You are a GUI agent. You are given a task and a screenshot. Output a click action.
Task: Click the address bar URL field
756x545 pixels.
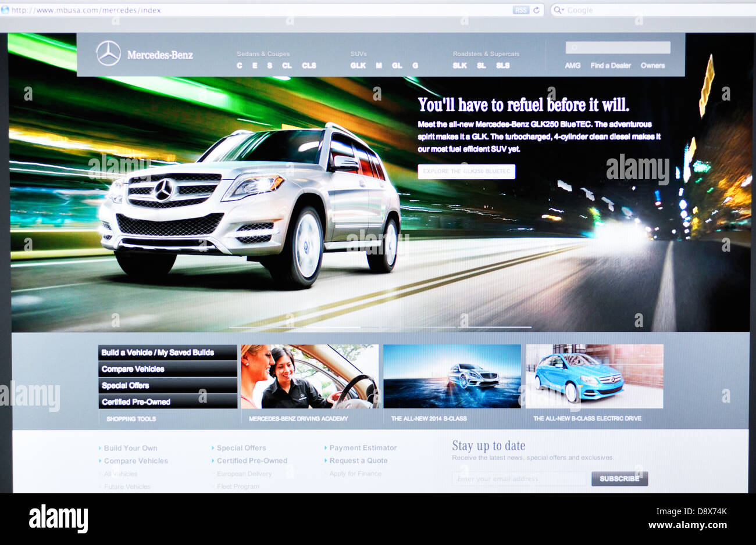tap(272, 10)
